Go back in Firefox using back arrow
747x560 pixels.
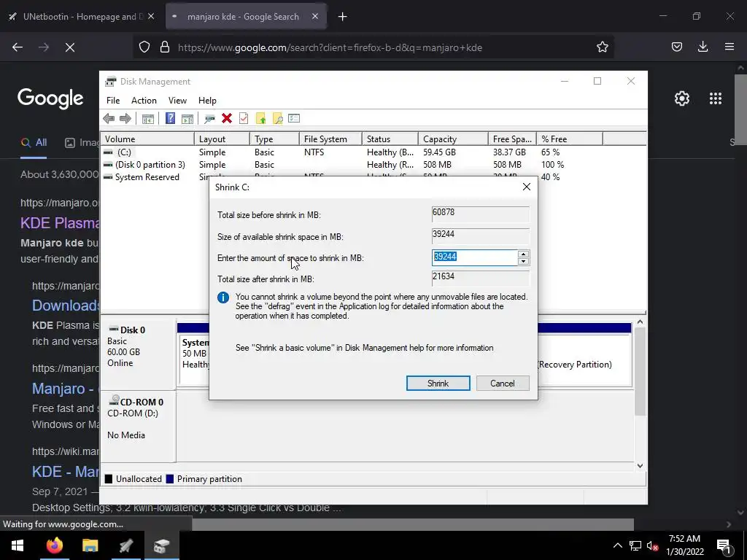[x=18, y=47]
